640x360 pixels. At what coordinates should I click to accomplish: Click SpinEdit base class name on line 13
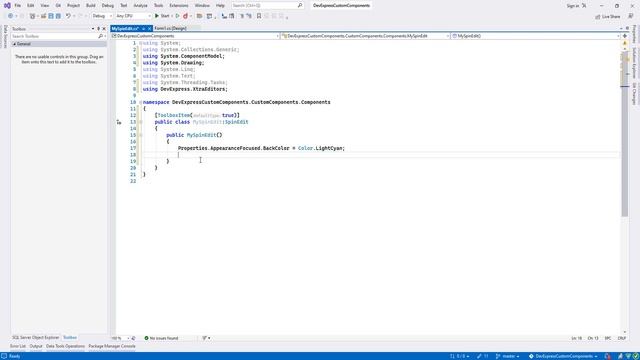tap(236, 122)
